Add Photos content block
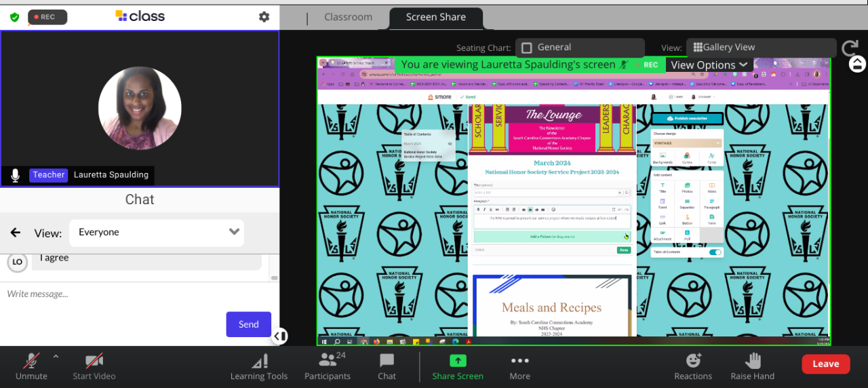Image resolution: width=868 pixels, height=388 pixels. pos(687,188)
